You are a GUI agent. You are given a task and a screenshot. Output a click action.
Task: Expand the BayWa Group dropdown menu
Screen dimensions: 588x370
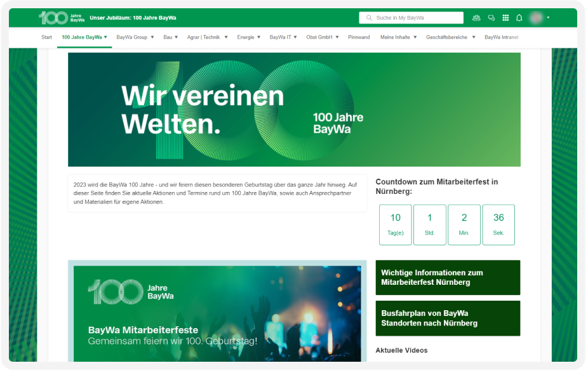[133, 37]
